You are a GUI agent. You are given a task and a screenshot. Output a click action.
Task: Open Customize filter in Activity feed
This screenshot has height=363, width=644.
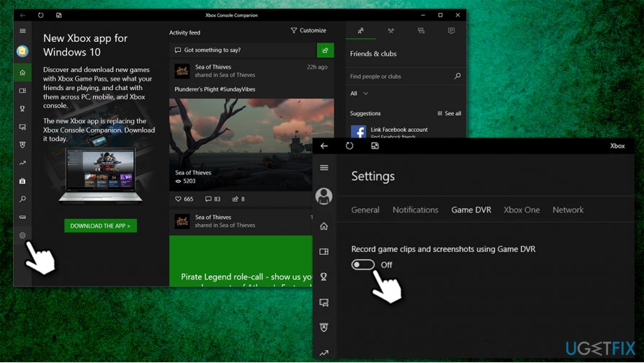(308, 30)
